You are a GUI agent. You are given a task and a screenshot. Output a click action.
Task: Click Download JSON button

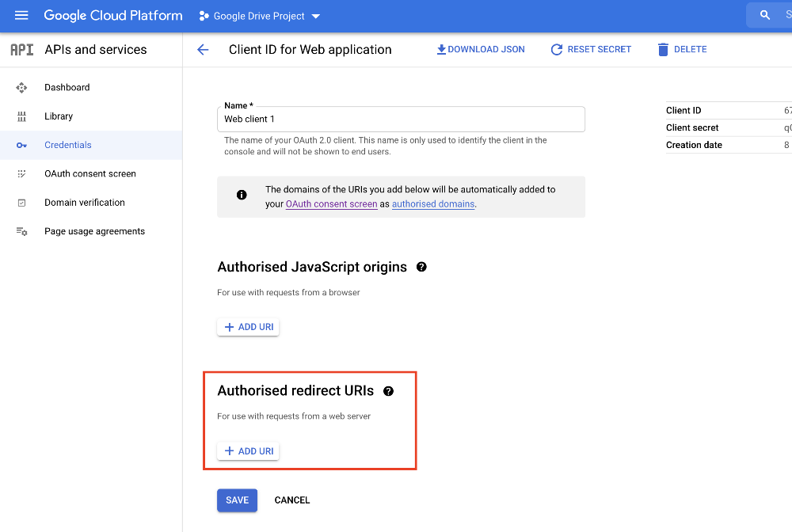(481, 49)
